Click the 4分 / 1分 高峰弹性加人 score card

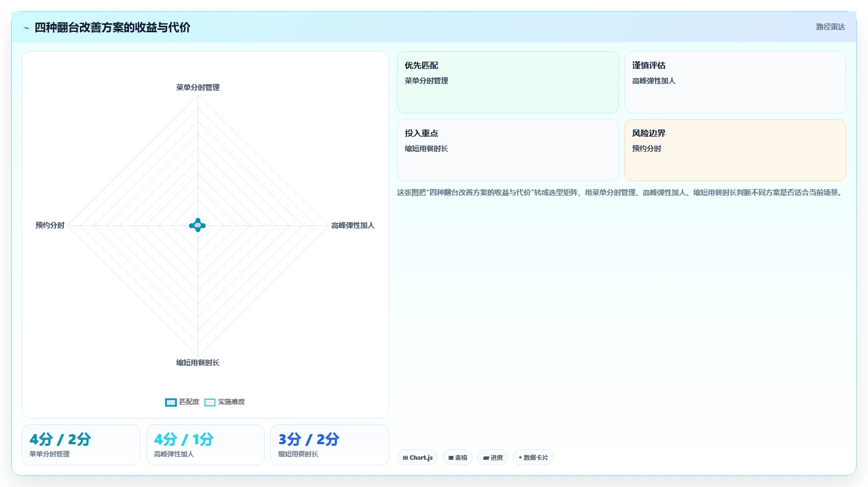(x=205, y=445)
